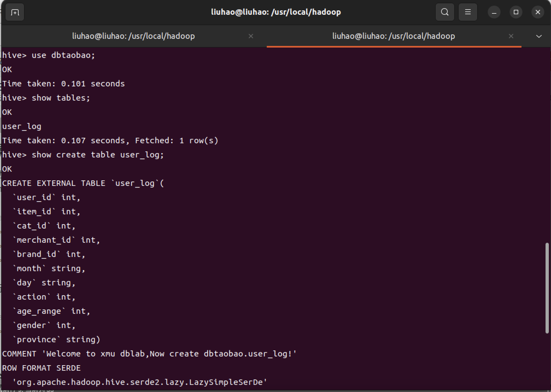
Task: Click the `month` string column line
Action: 49,268
